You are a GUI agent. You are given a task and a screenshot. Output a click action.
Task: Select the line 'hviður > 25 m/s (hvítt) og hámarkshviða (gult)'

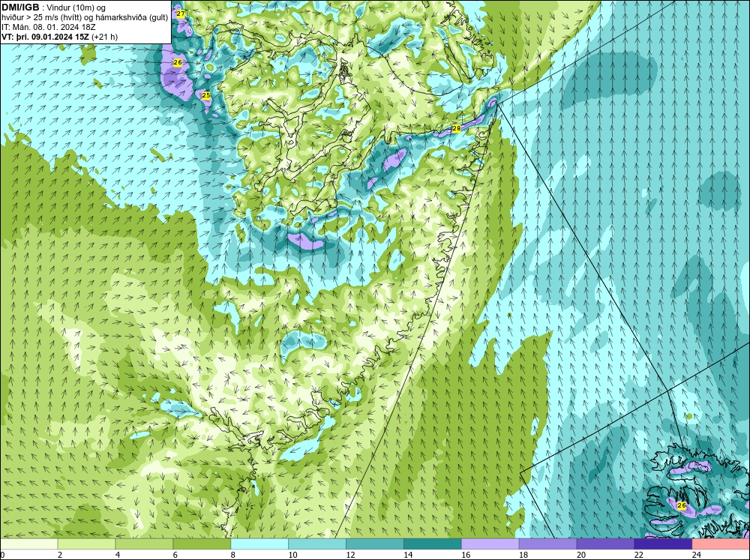pos(85,18)
